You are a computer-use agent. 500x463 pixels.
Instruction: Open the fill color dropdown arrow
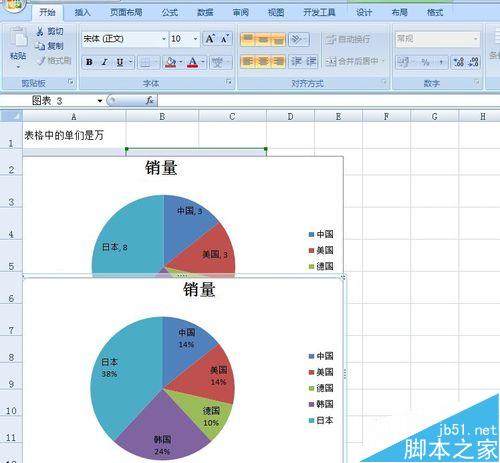(181, 62)
